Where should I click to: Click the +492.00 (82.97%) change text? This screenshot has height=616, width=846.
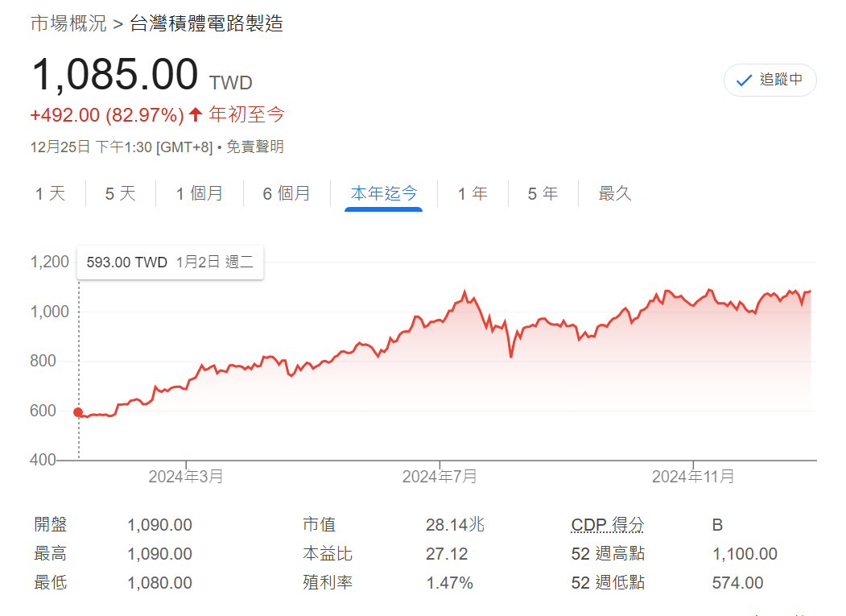click(x=107, y=115)
